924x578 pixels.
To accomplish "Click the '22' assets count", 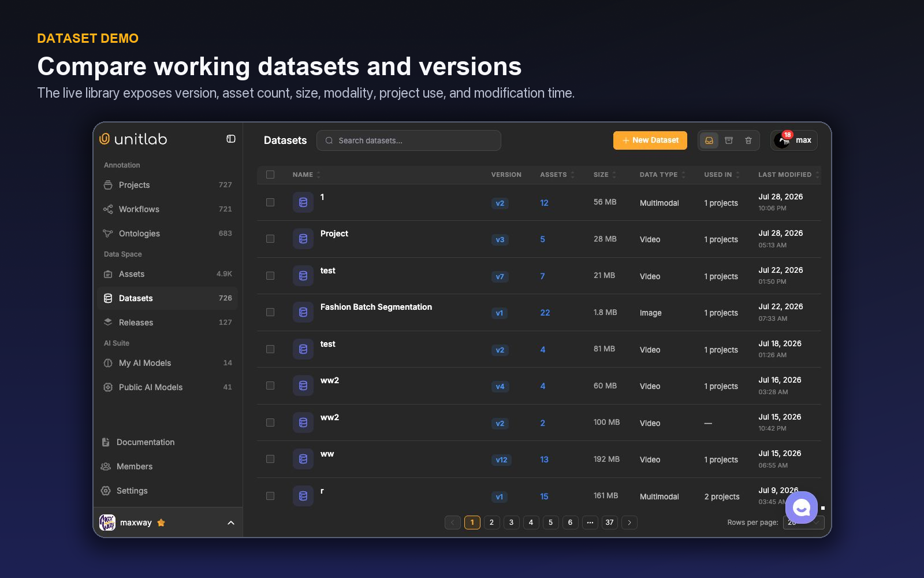I will coord(545,313).
